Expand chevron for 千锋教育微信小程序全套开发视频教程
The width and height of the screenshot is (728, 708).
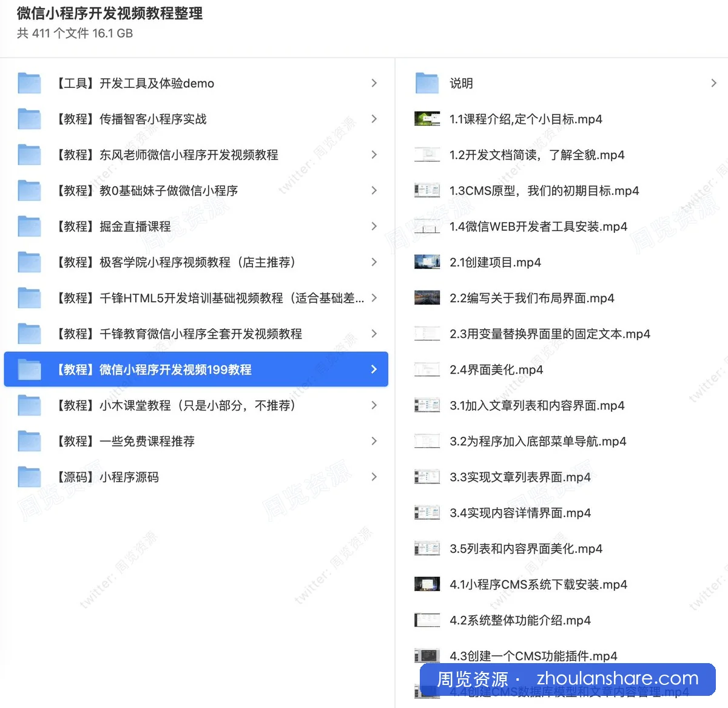coord(374,334)
